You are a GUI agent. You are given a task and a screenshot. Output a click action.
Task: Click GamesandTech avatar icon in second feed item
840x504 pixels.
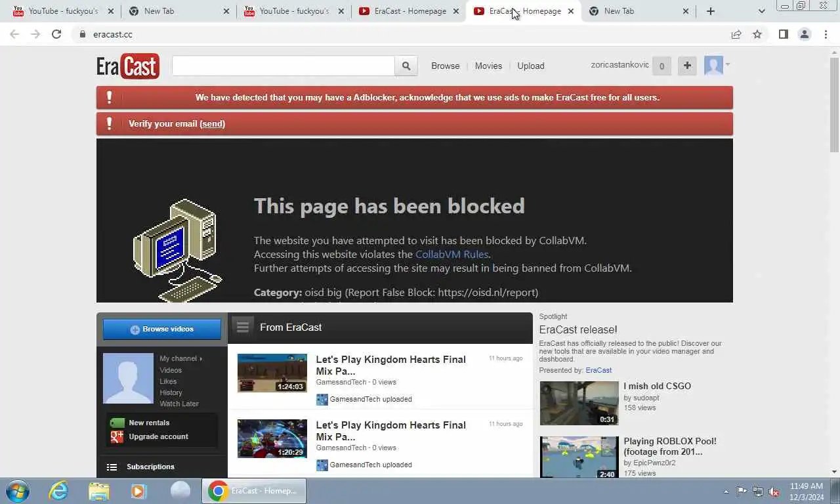click(322, 465)
